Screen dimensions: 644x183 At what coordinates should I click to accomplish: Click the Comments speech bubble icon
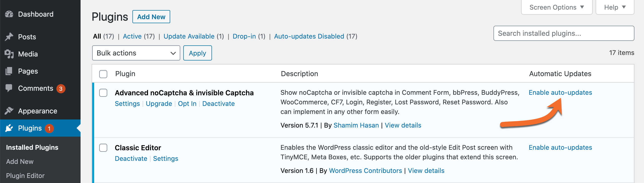(9, 88)
